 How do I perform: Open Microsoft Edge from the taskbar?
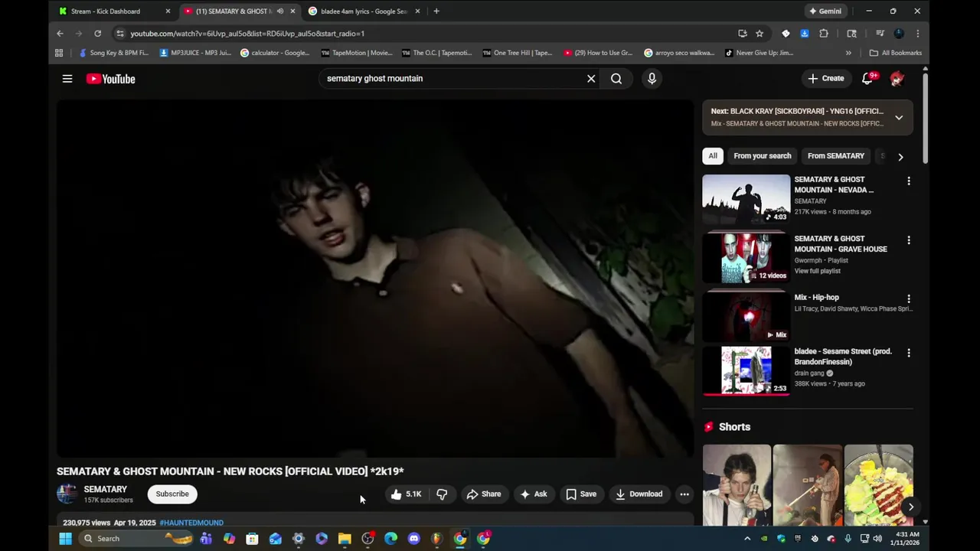(391, 539)
